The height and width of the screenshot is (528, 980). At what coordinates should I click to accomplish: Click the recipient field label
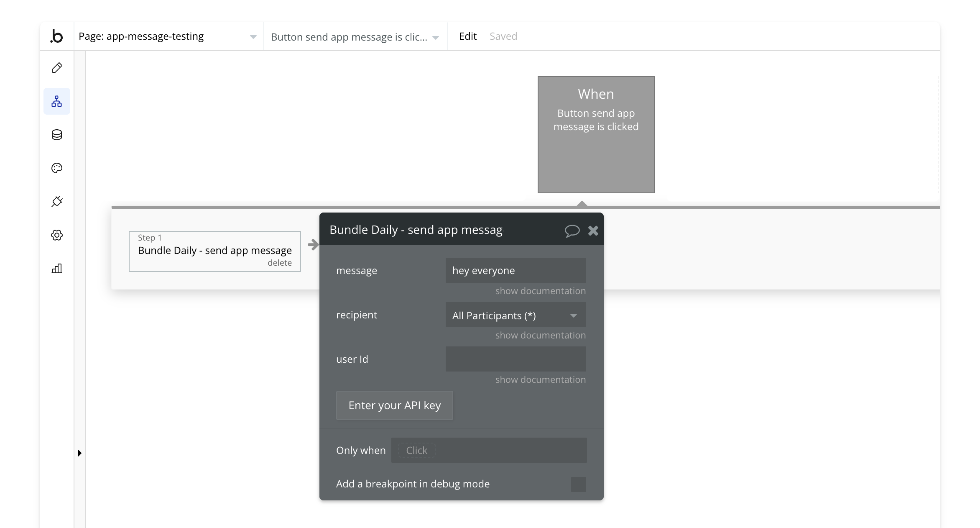pyautogui.click(x=357, y=315)
